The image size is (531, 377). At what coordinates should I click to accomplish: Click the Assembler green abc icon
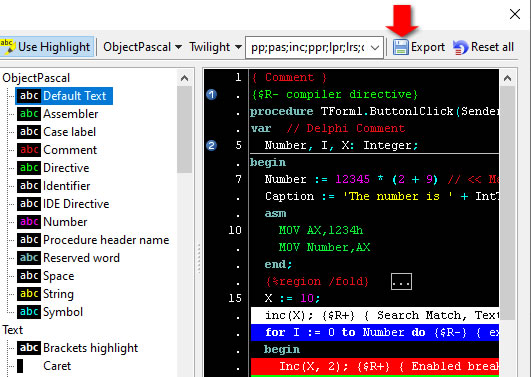click(x=29, y=114)
